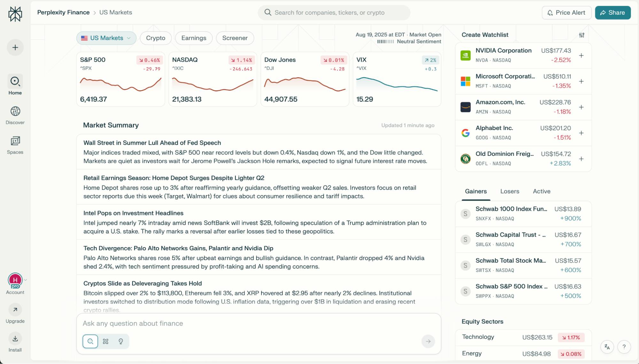Open the S&P 500 chart card
This screenshot has height=364, width=639.
tap(121, 79)
